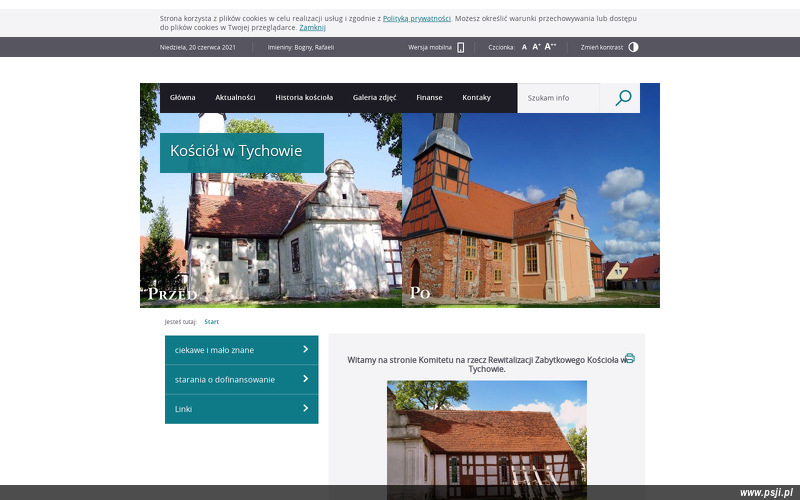Select the largest font size A++
Image resolution: width=800 pixels, height=500 pixels.
point(550,47)
